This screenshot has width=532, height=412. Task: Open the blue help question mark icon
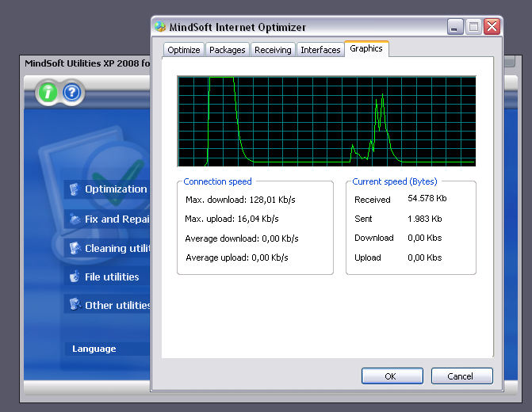[72, 92]
